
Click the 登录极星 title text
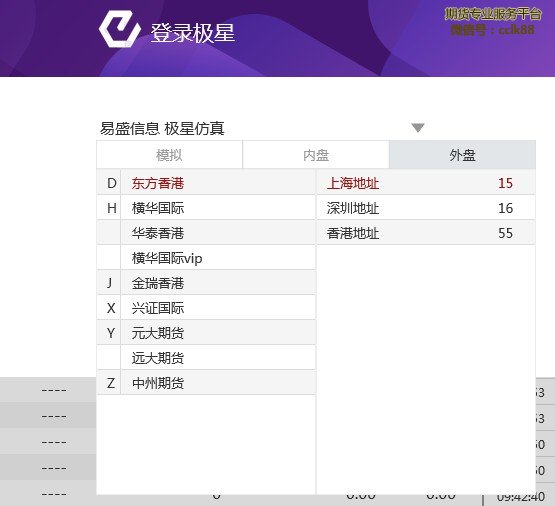click(193, 33)
